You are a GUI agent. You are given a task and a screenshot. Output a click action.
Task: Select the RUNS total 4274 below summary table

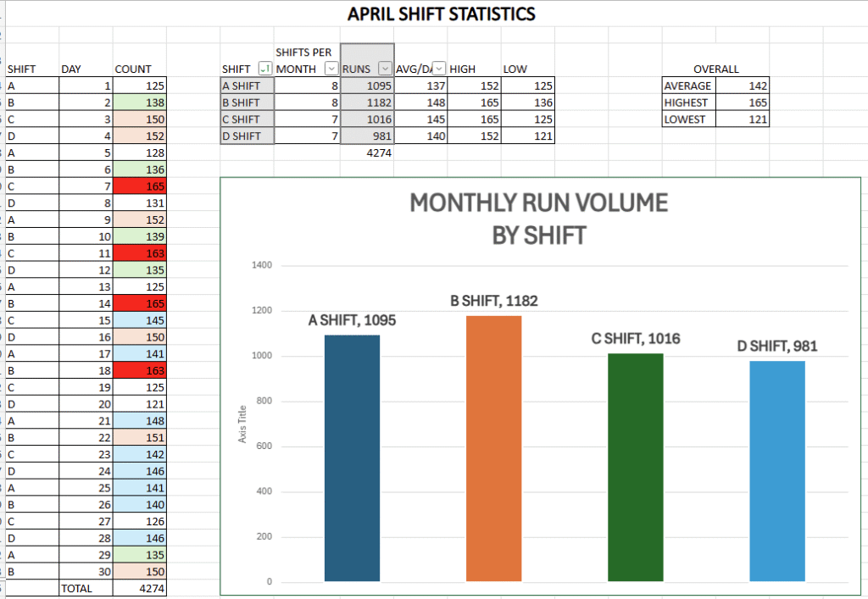[x=367, y=153]
